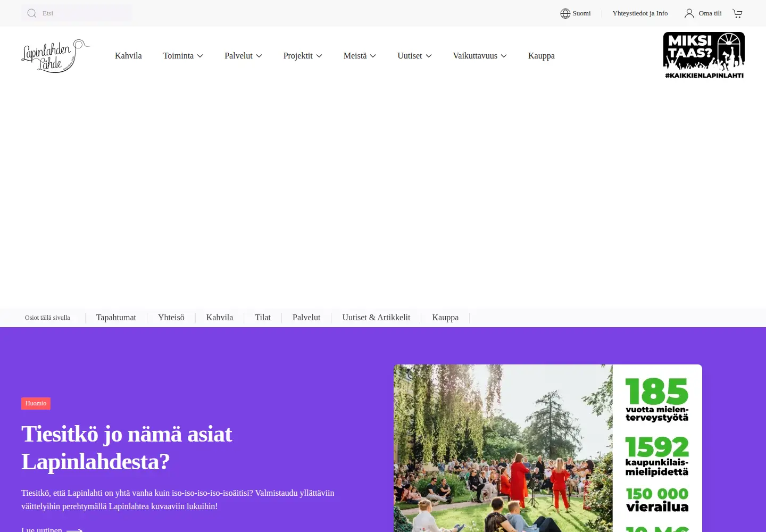Jump to the Yhteisö section
Screen dimensions: 766x532
tap(171, 318)
